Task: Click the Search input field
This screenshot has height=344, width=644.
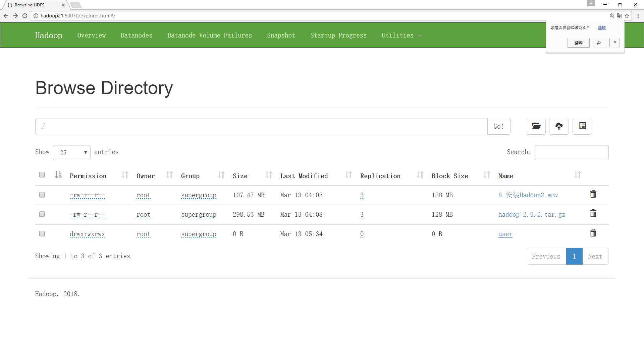Action: (x=572, y=152)
